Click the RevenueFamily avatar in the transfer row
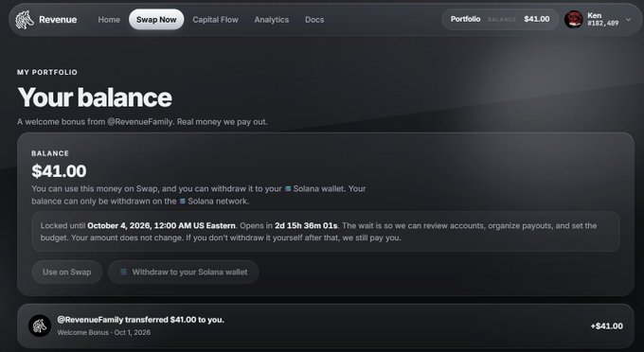 [x=40, y=326]
